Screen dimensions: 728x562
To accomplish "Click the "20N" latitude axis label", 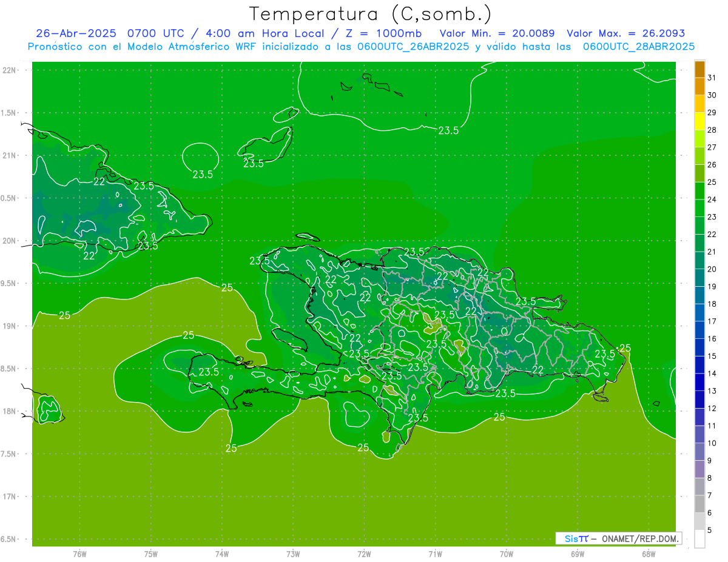I will (x=9, y=241).
